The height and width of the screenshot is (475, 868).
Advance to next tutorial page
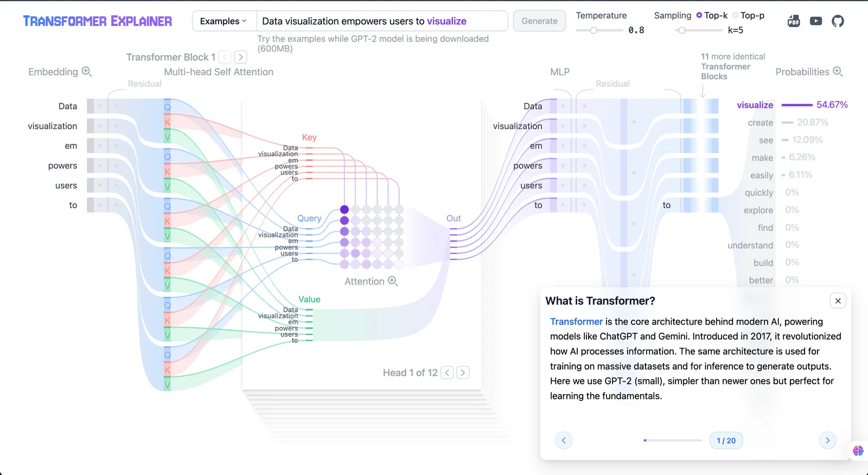[x=827, y=440]
